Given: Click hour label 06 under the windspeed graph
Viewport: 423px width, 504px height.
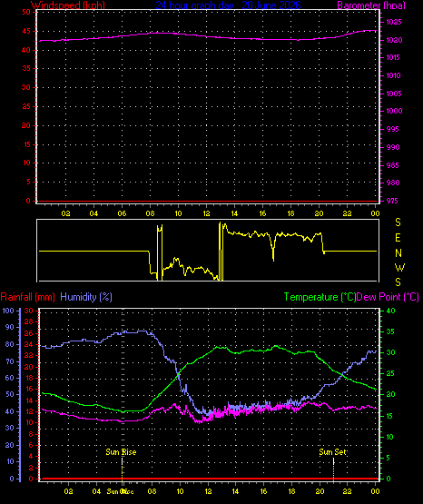Looking at the screenshot, I should click(x=122, y=213).
